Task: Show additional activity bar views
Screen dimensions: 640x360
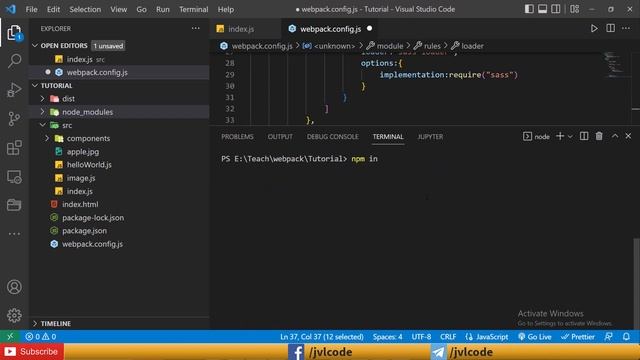Action: click(14, 234)
